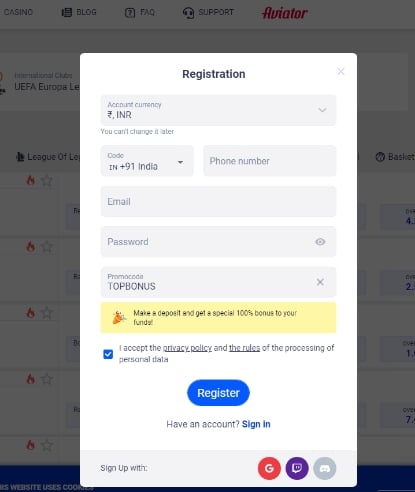Sign up with the Twitch icon
Image resolution: width=415 pixels, height=492 pixels.
pos(297,468)
